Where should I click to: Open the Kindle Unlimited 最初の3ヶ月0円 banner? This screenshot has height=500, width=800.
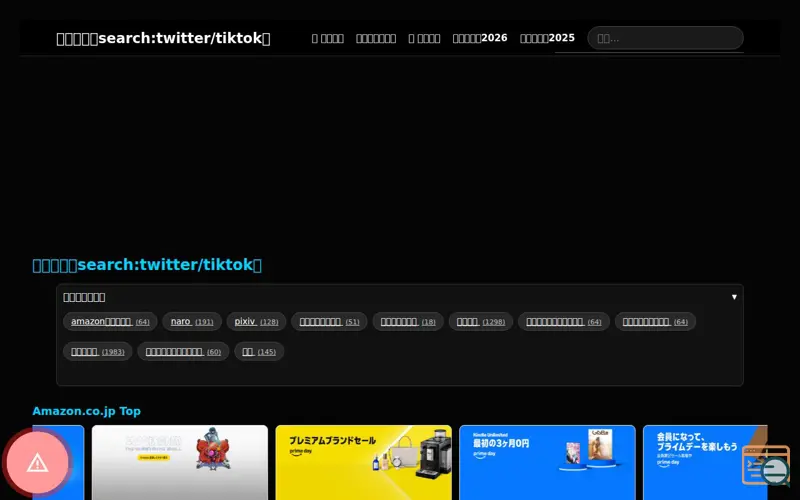[547, 462]
